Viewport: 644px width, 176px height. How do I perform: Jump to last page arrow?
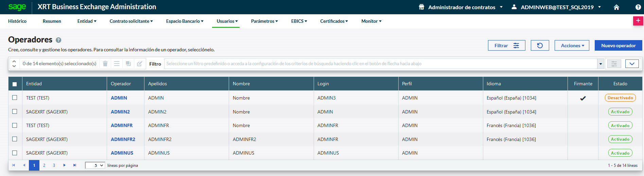[75, 165]
